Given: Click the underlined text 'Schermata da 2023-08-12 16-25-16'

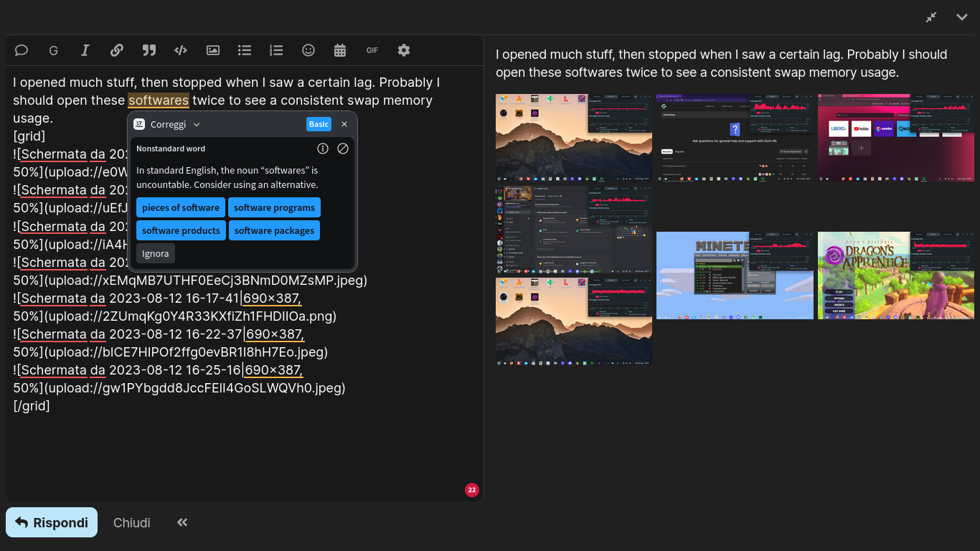Looking at the screenshot, I should (x=129, y=369).
